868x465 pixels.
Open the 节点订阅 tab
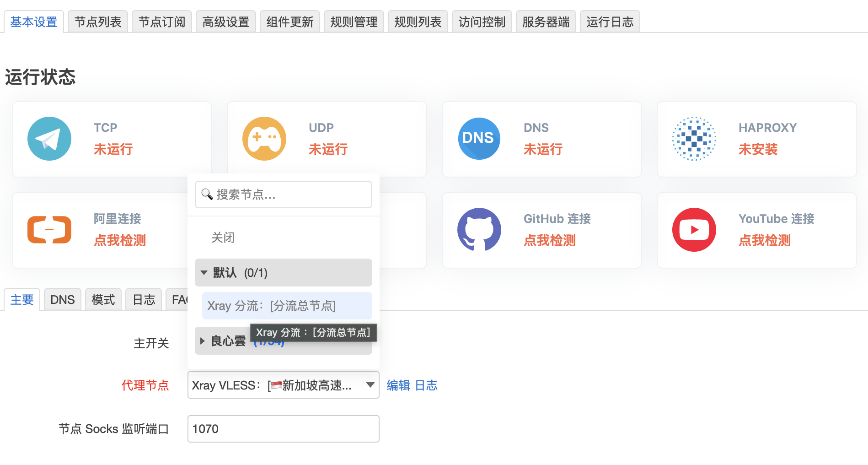[162, 22]
